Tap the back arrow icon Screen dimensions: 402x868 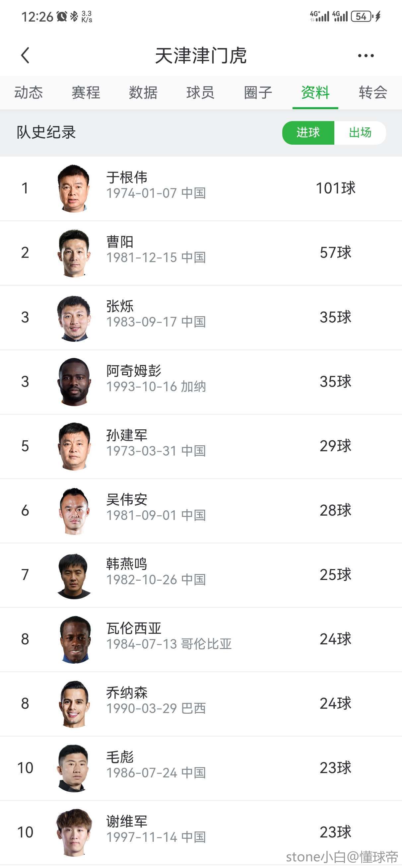[25, 55]
